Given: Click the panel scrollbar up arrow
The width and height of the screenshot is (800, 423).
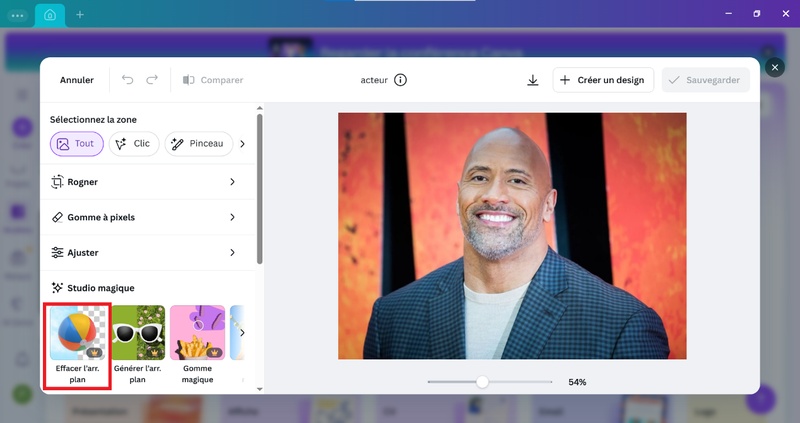Looking at the screenshot, I should tap(260, 108).
